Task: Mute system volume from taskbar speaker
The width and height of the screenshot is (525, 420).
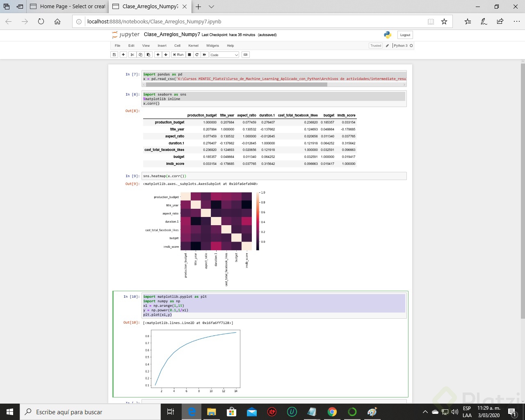Action: (x=456, y=411)
